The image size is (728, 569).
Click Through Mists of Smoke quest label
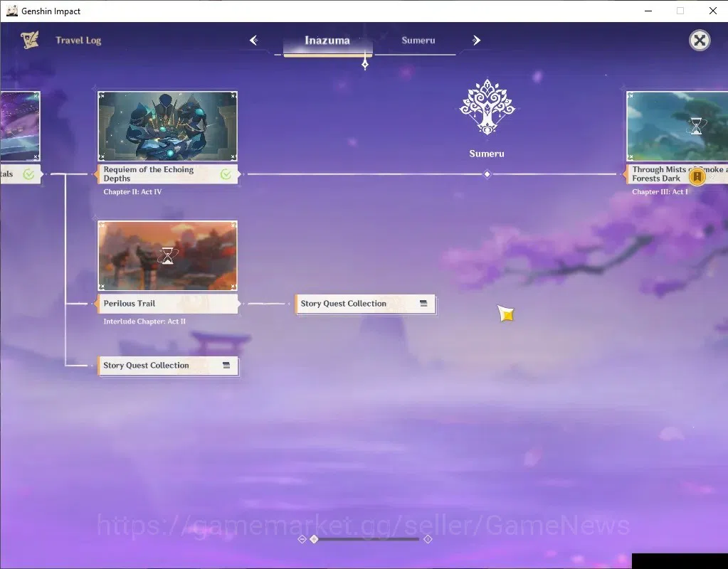tap(677, 174)
